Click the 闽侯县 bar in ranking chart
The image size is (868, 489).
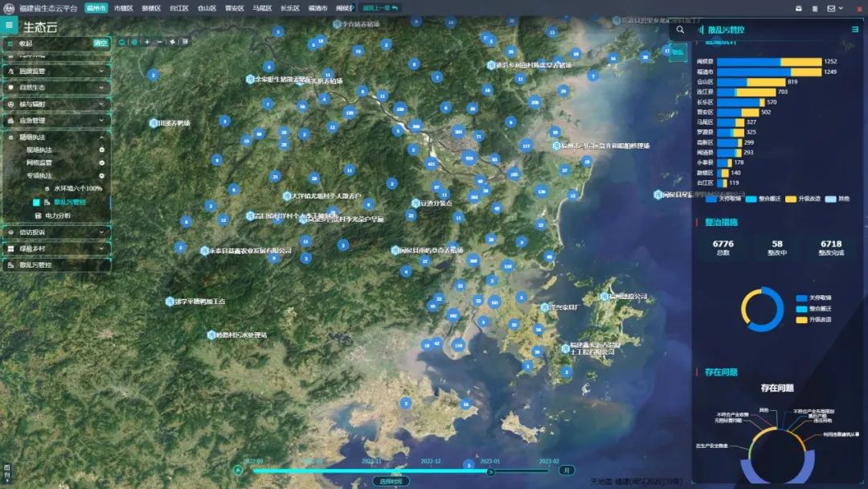coord(769,61)
